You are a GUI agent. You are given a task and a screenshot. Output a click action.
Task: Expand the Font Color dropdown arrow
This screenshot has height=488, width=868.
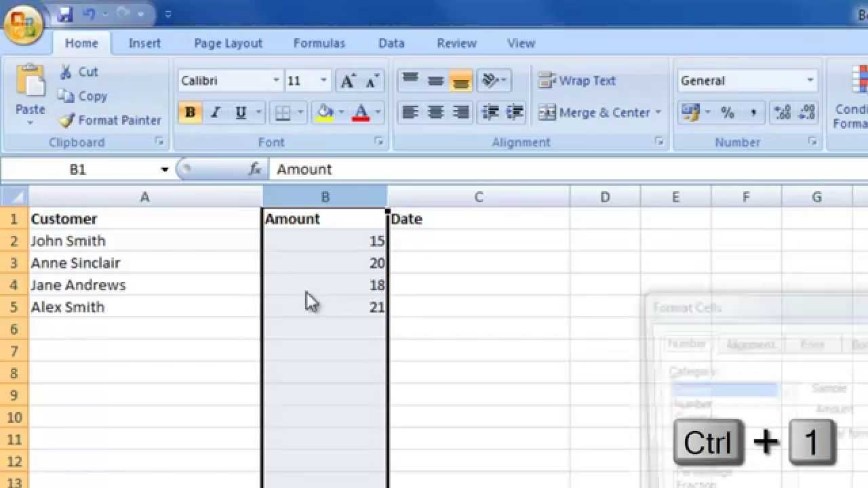378,113
